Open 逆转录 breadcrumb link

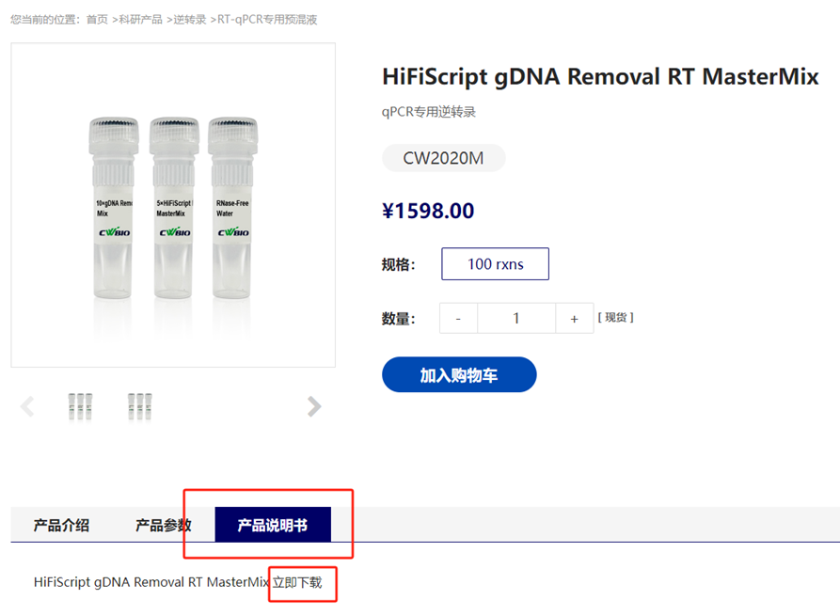[190, 19]
